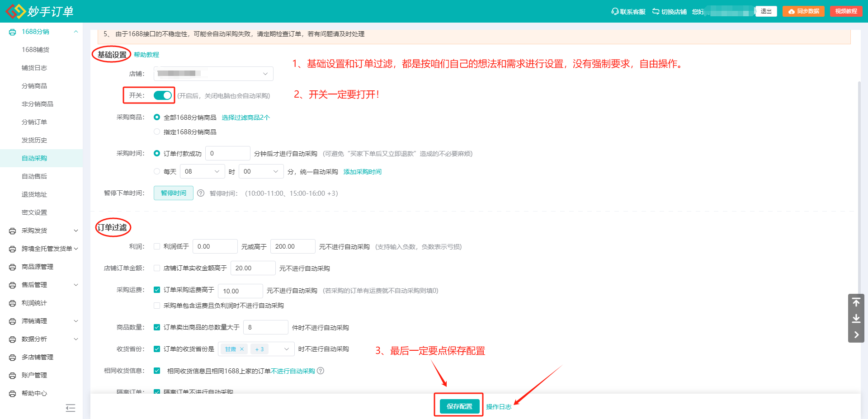
Task: Select the 每天 scheduled purchase radio
Action: point(157,171)
